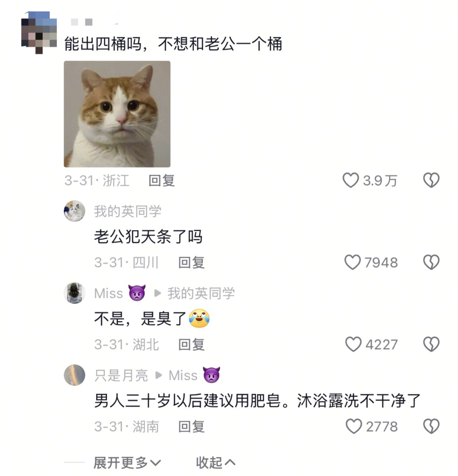
Task: Open 只是月亮 user profile name
Action: 121,376
